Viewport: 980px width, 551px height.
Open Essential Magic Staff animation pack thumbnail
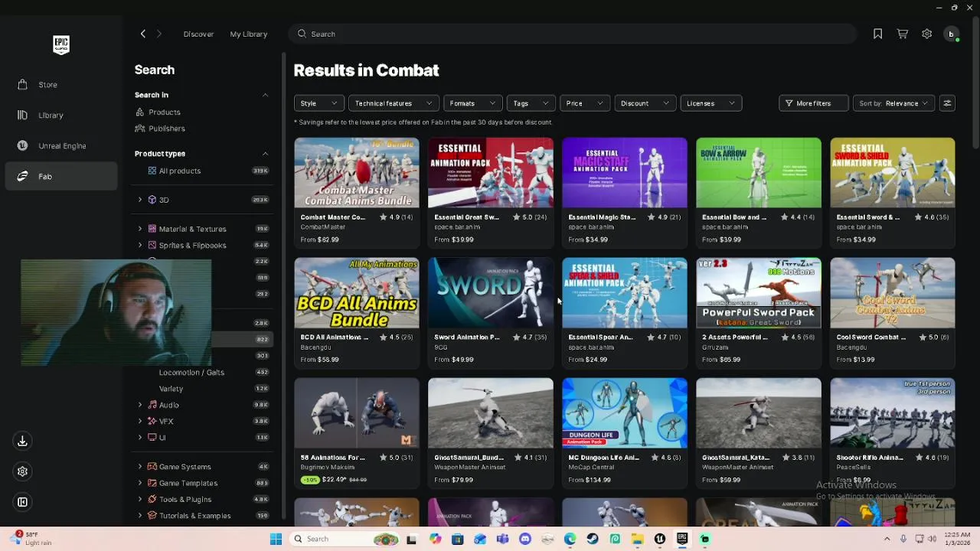tap(625, 173)
